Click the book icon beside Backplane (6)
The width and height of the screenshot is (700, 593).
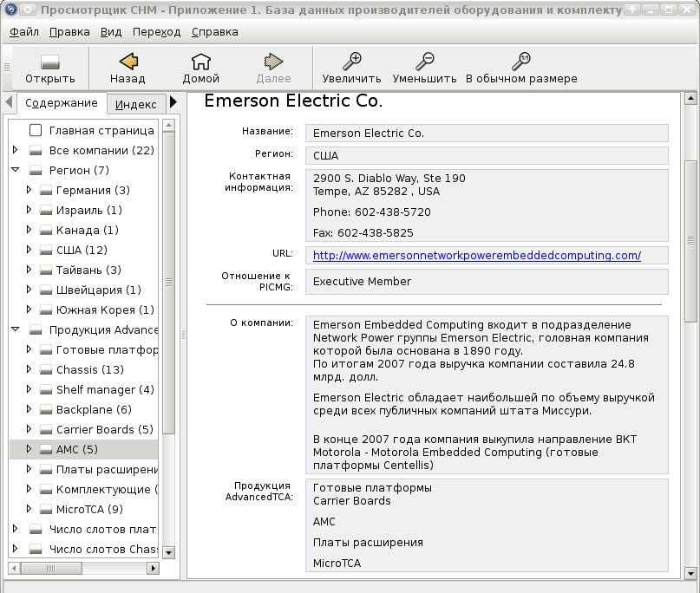tap(45, 409)
